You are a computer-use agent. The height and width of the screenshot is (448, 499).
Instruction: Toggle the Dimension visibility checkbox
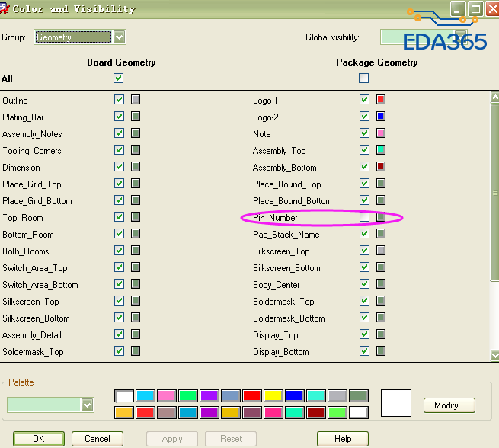120,167
